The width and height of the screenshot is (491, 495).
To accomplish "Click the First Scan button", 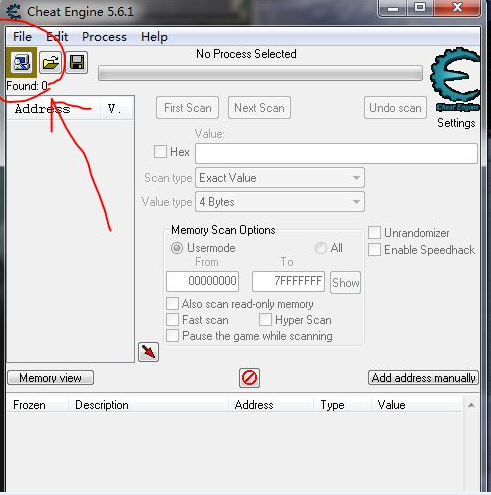I will pyautogui.click(x=188, y=108).
